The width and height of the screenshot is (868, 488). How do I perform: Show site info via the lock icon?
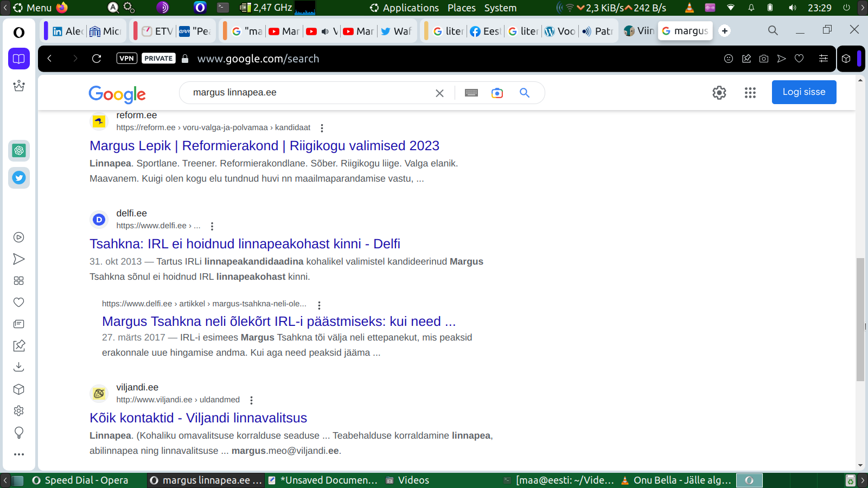point(185,59)
